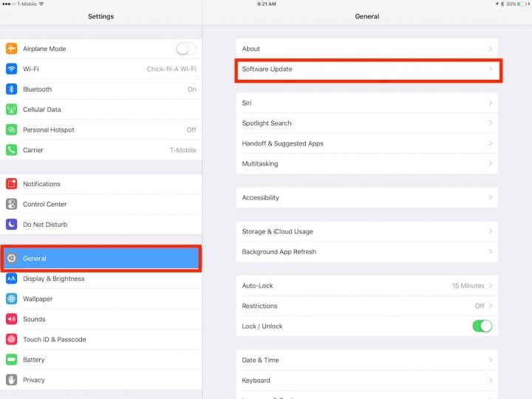Open Wi-Fi settings via its icon

(11, 69)
